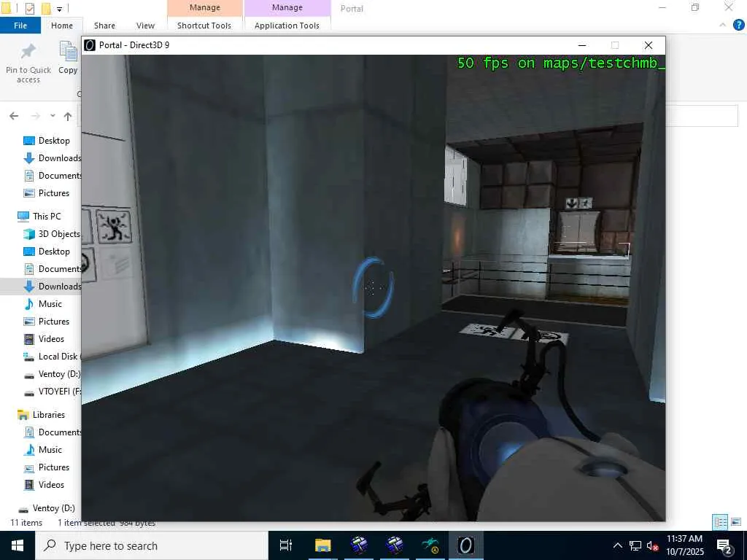Viewport: 747px width, 560px height.
Task: Open the bottom Ventoy (D:) drive entry
Action: click(46, 508)
